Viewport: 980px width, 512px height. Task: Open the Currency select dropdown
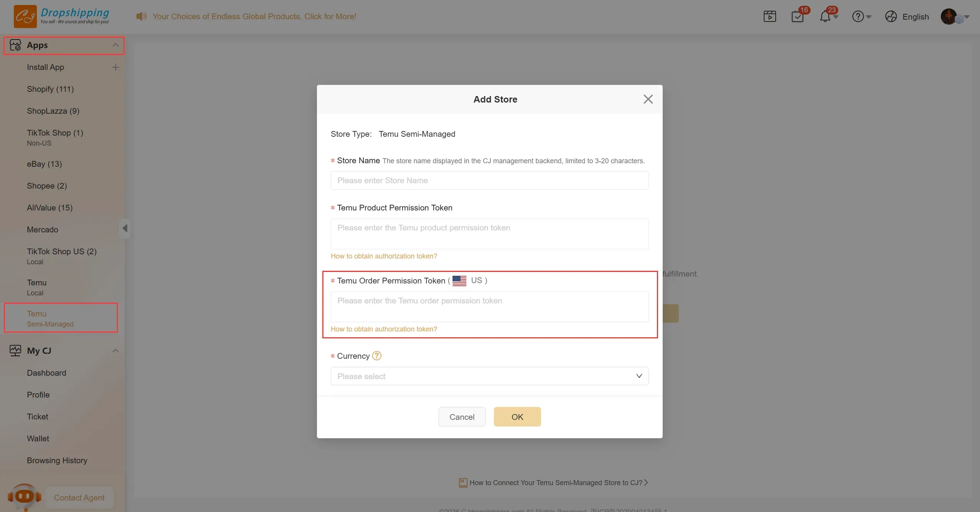[489, 376]
